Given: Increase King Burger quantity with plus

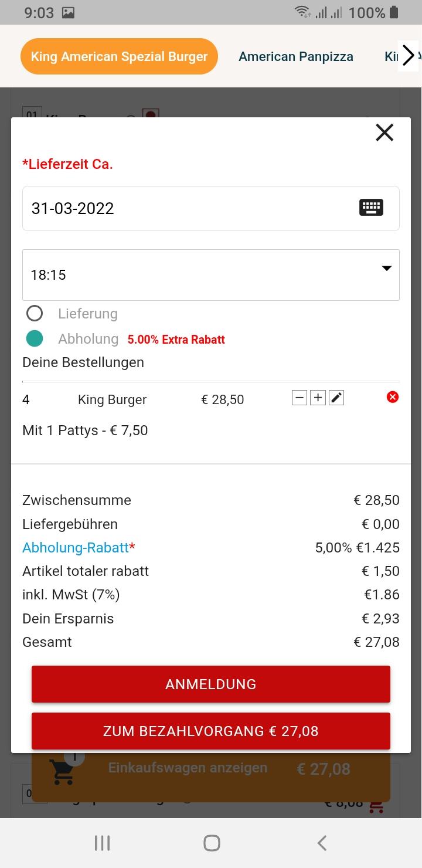Looking at the screenshot, I should click(318, 398).
